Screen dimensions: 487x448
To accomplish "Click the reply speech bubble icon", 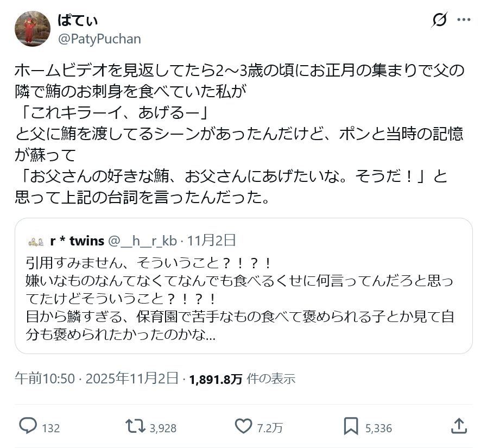I will click(28, 426).
